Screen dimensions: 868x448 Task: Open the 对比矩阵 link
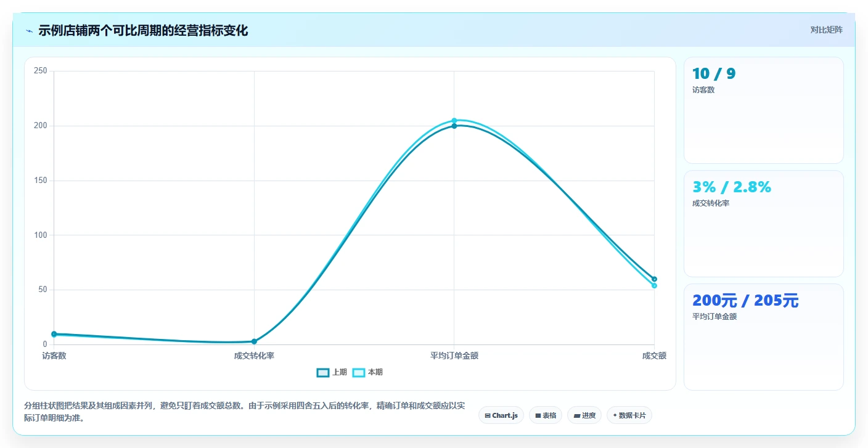tap(826, 30)
